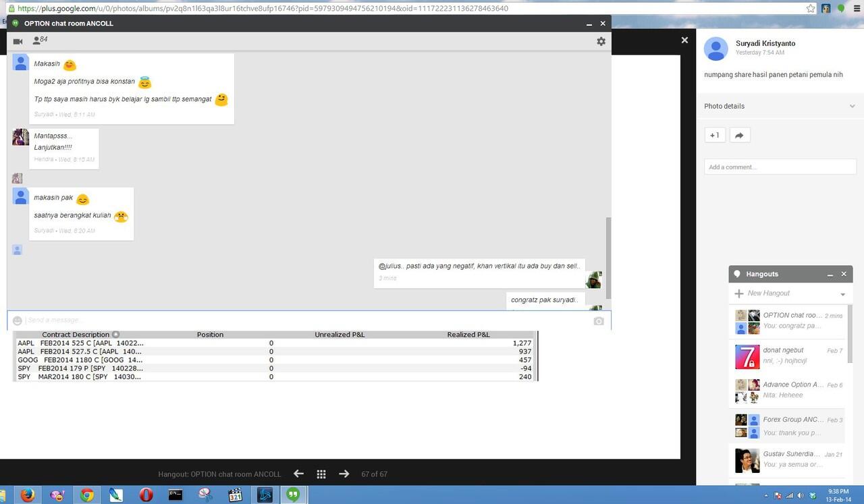864x504 pixels.
Task: Minimize the OPTION chat room ANCOLL window
Action: pos(589,23)
